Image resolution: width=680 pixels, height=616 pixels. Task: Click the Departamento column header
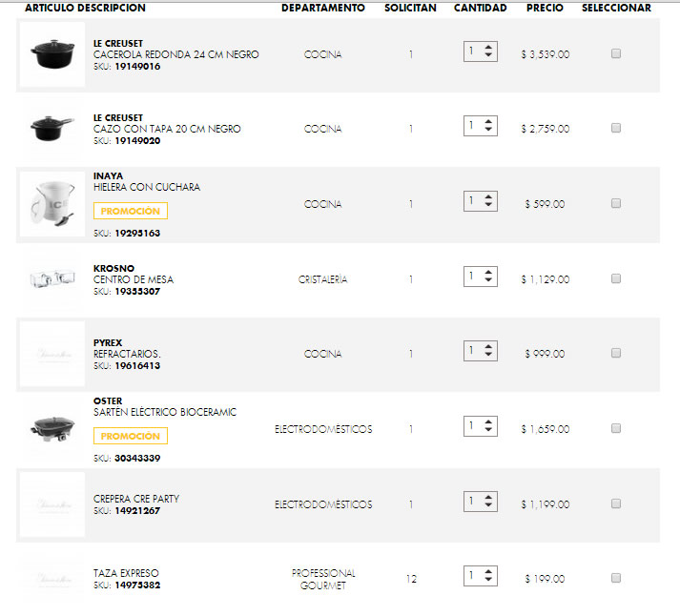pos(322,8)
